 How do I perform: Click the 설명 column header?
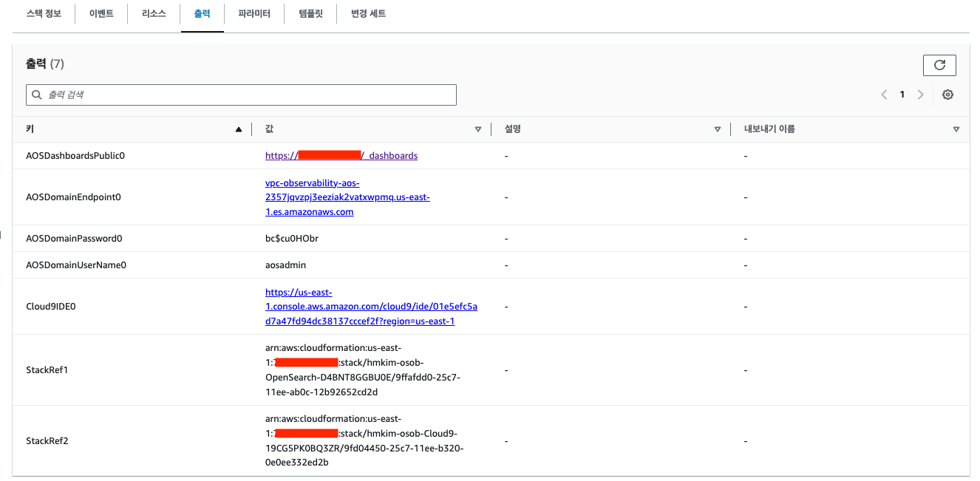(x=513, y=129)
